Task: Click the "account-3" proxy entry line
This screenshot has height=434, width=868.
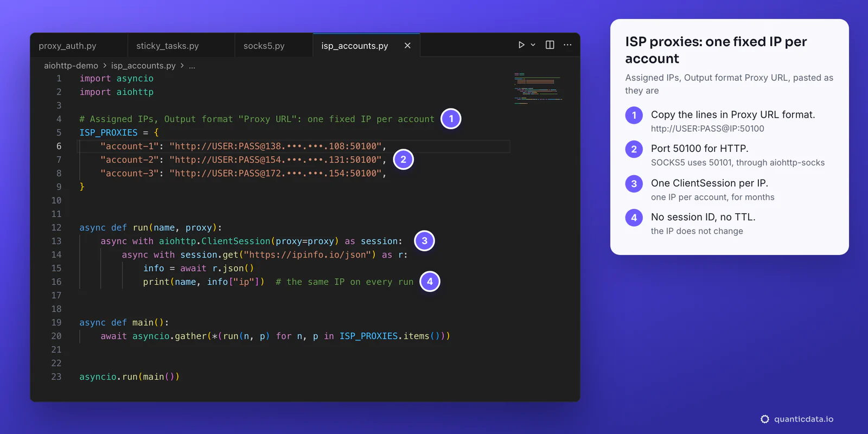Action: [x=244, y=174]
